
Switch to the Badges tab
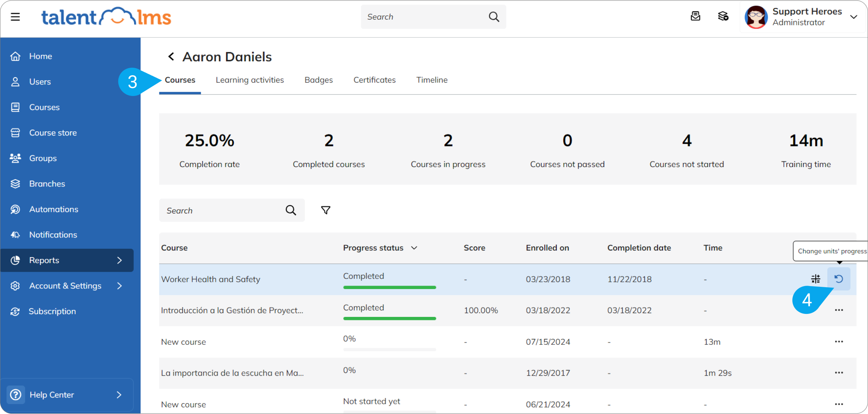(x=319, y=80)
